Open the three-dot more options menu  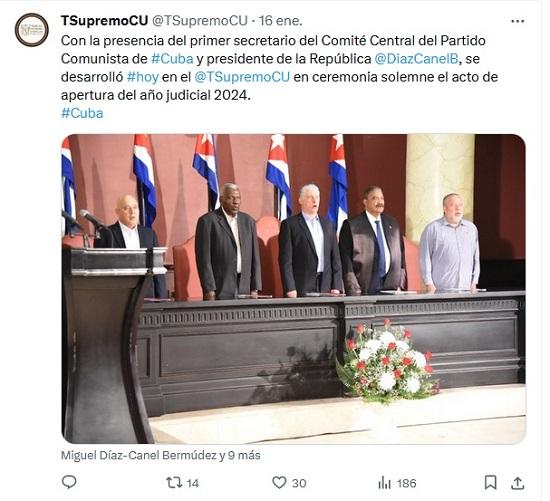[517, 21]
